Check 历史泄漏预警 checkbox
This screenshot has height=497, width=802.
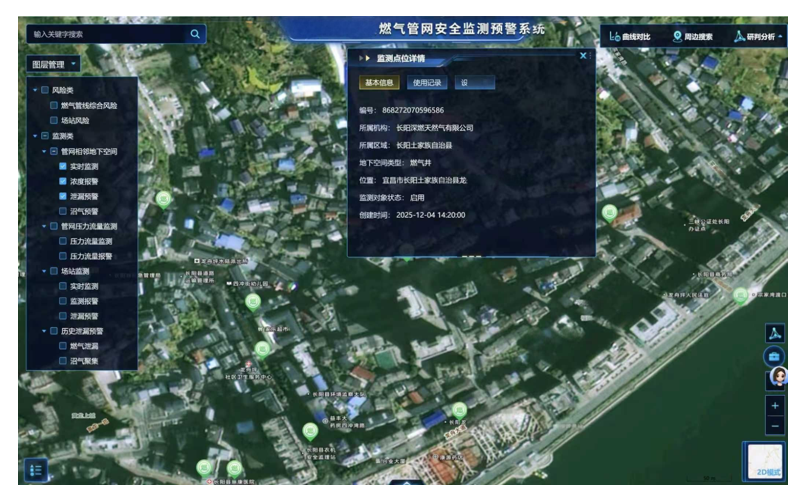point(54,331)
